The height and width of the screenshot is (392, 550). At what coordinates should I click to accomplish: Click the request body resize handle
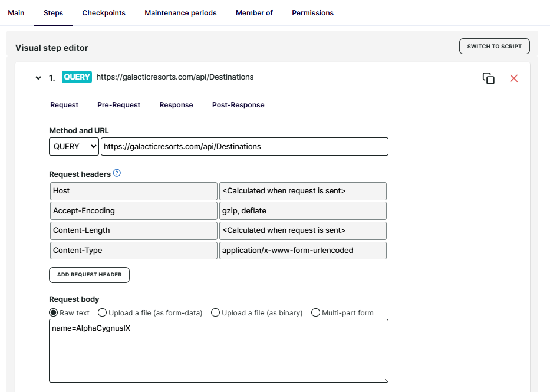coord(385,379)
